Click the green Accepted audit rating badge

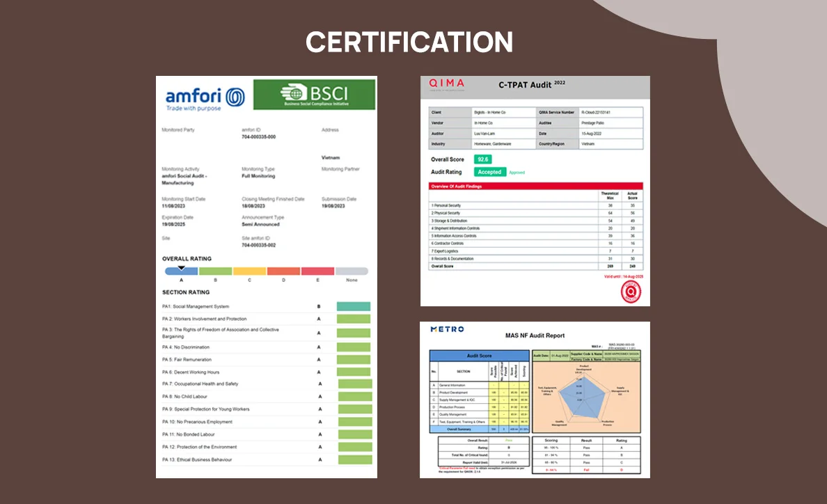[489, 172]
